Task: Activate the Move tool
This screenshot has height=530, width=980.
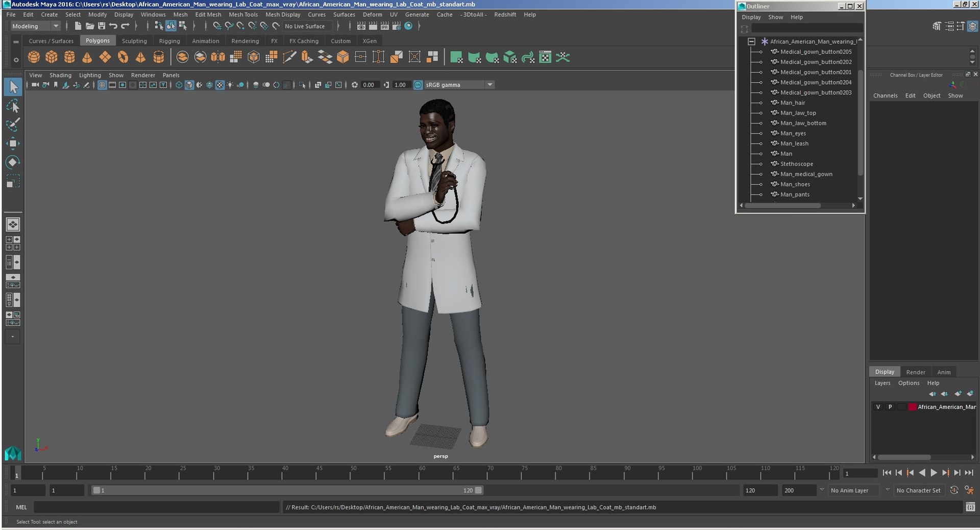Action: pyautogui.click(x=13, y=143)
